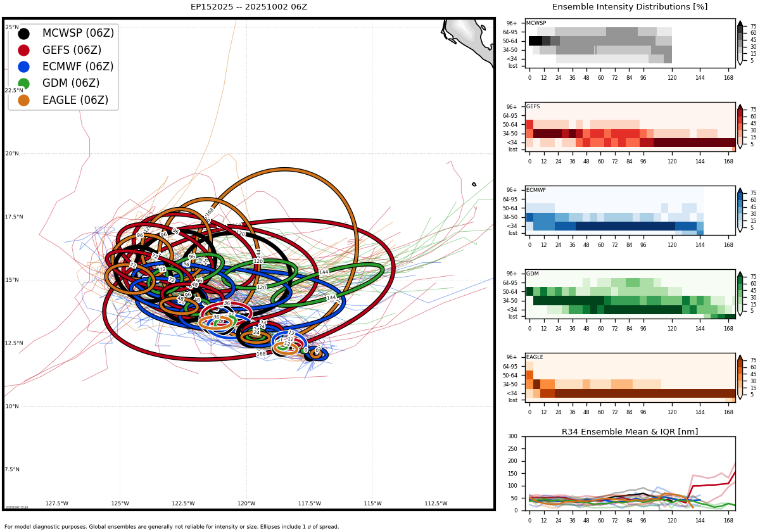Click the map title 'EP152025 -- 20251002 06Z'
The image size is (760, 532).
click(x=249, y=7)
